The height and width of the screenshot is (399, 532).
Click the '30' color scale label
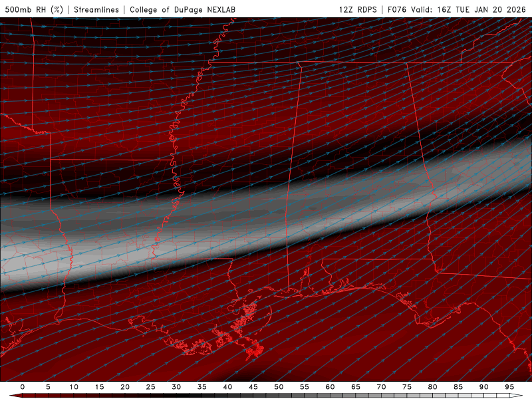[176, 387]
